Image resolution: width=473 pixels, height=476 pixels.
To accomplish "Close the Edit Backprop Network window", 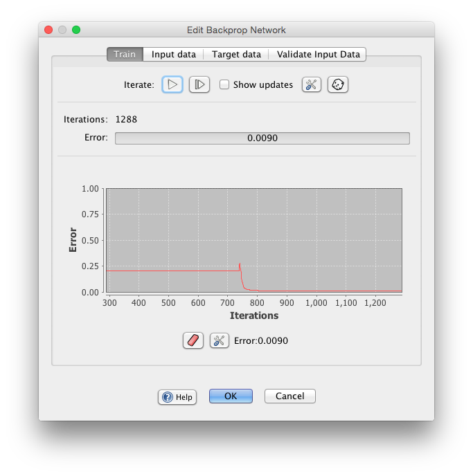I will tap(48, 30).
